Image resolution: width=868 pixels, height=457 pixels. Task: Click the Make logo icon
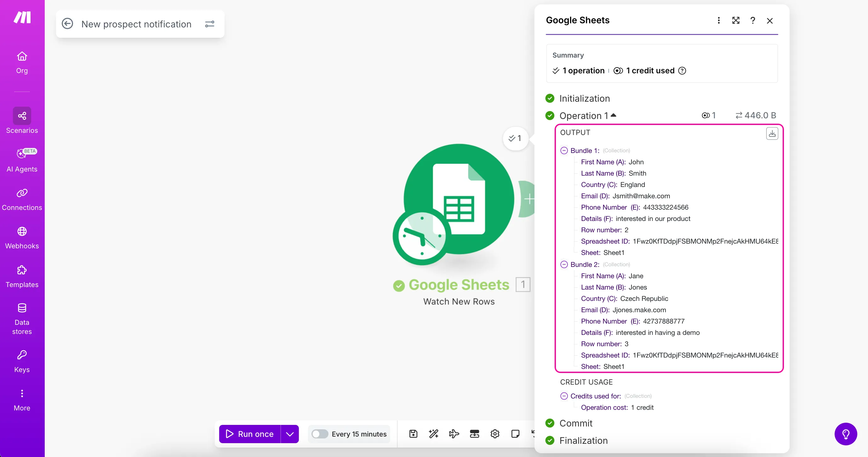point(22,17)
